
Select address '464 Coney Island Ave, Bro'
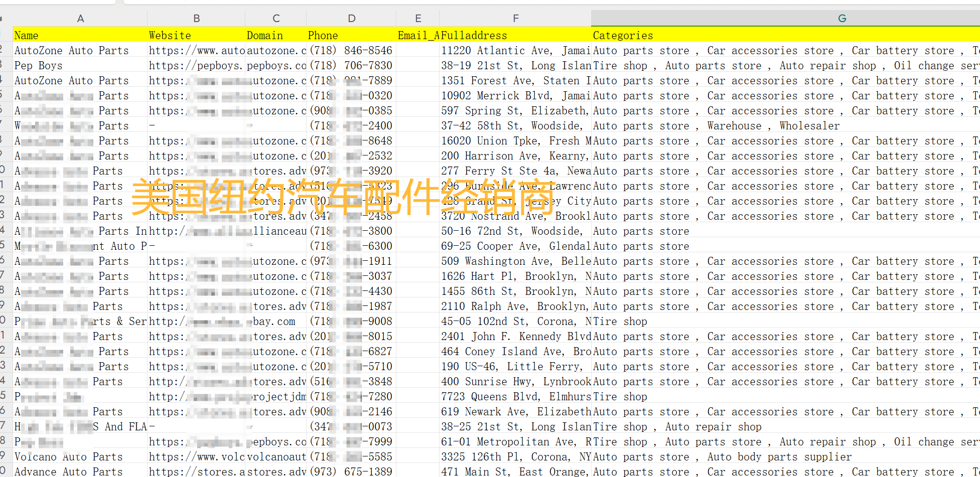click(x=515, y=352)
